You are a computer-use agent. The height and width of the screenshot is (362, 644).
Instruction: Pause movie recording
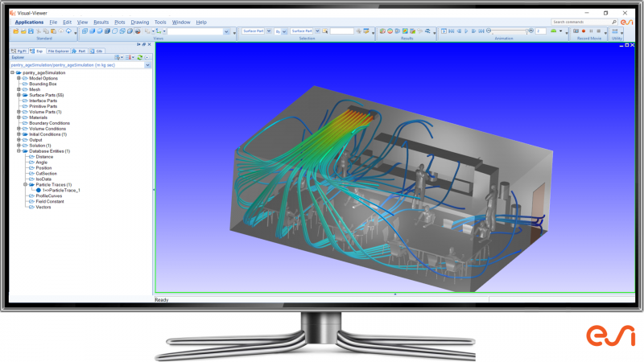591,31
